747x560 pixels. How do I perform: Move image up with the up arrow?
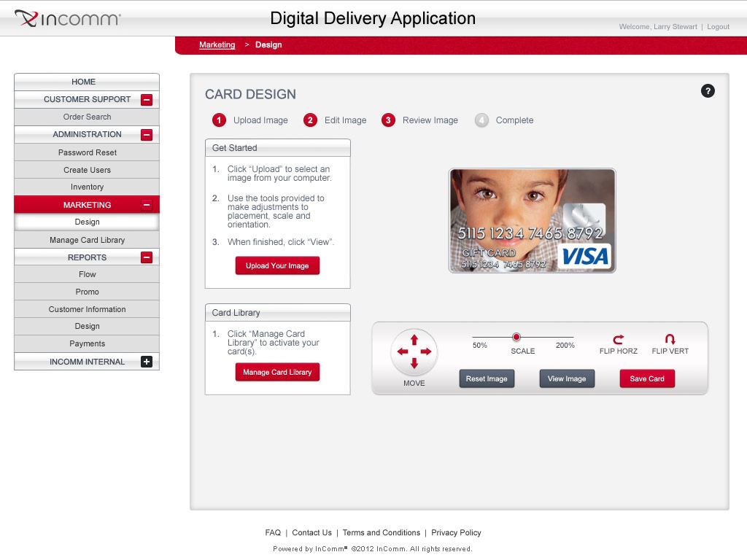[414, 340]
